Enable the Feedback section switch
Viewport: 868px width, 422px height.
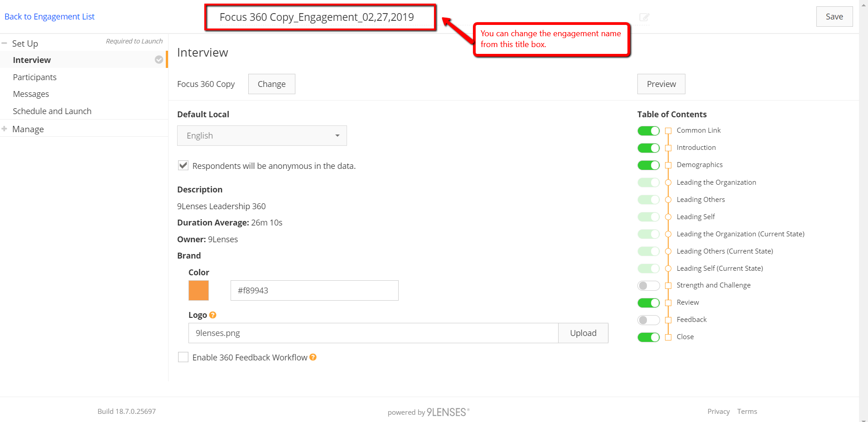point(649,320)
